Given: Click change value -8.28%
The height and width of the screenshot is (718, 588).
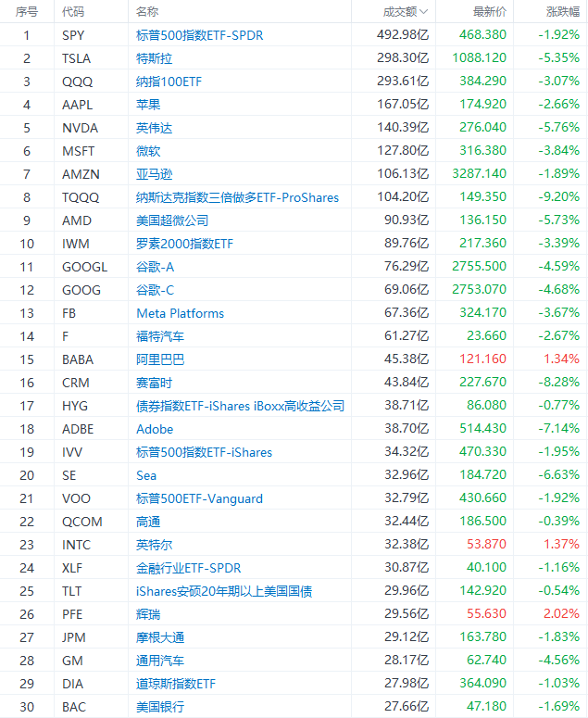Looking at the screenshot, I should pyautogui.click(x=558, y=382).
